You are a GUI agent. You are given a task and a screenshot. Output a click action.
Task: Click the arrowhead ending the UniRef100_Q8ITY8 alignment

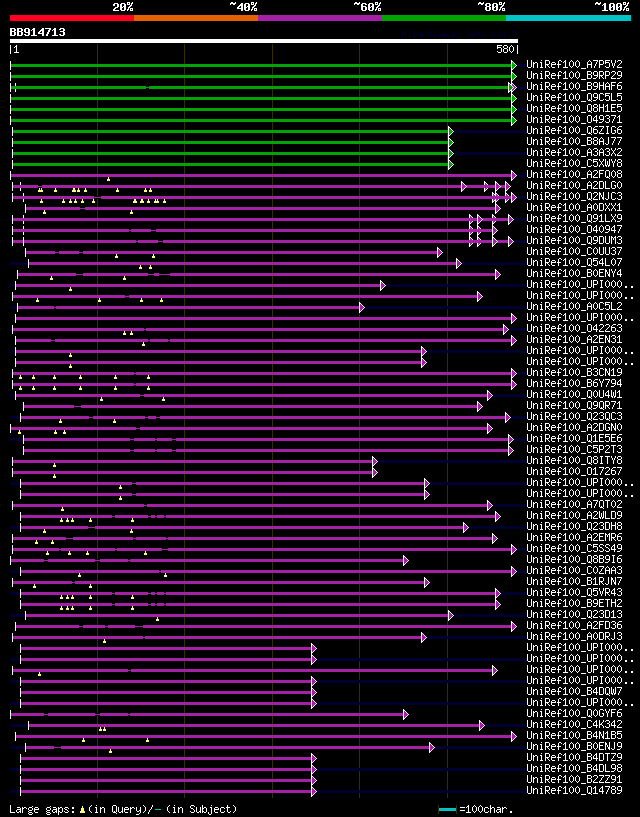click(374, 461)
